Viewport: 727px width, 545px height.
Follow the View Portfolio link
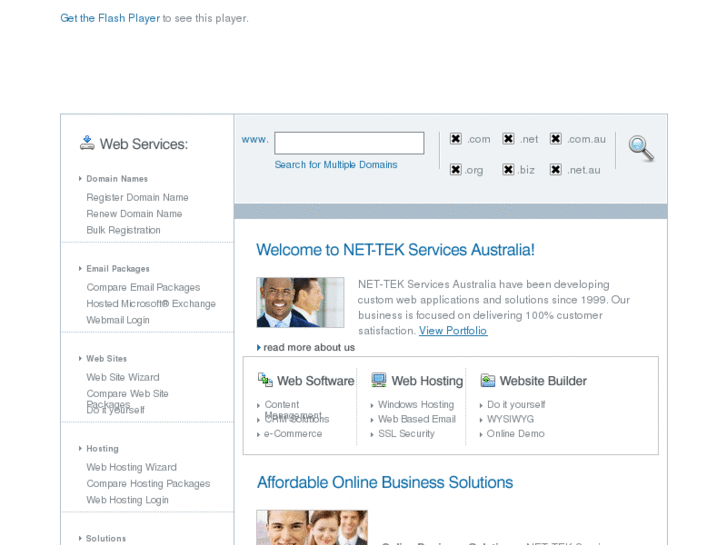pos(453,331)
